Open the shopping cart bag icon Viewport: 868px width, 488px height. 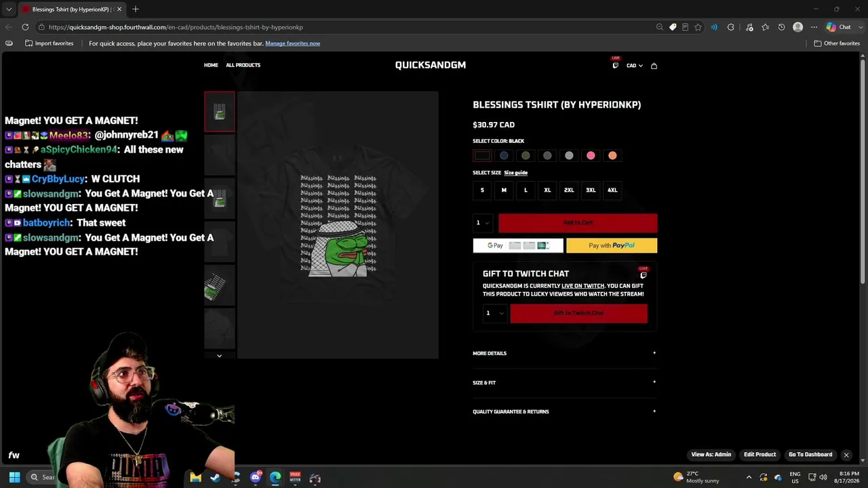(x=654, y=66)
